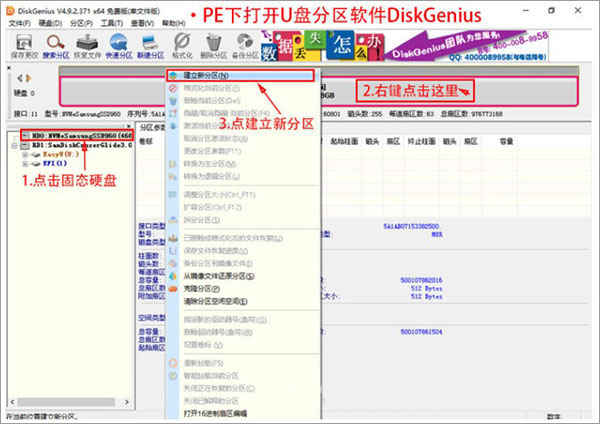Click the 转换为主分区 menu icon
Image resolution: width=600 pixels, height=424 pixels.
click(173, 164)
